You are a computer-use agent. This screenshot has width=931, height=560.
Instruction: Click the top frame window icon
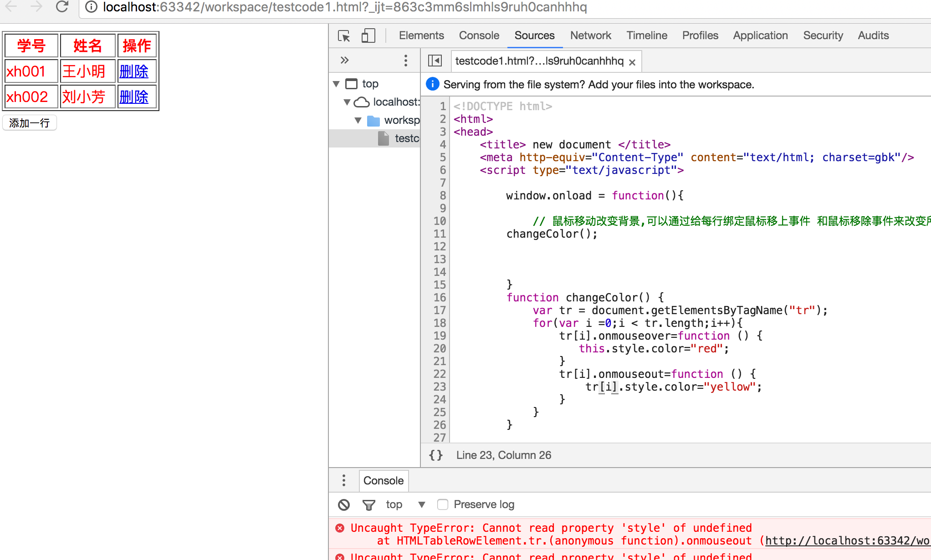coord(352,84)
